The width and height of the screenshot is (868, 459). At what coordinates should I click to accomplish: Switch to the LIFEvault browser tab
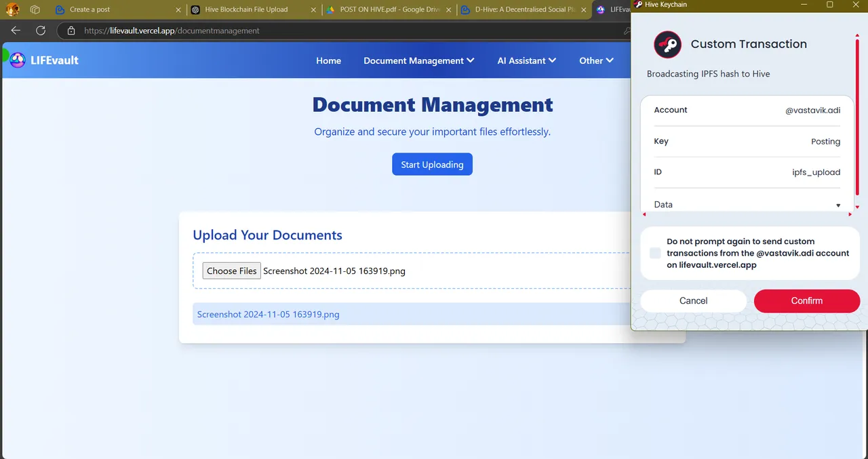tap(612, 9)
